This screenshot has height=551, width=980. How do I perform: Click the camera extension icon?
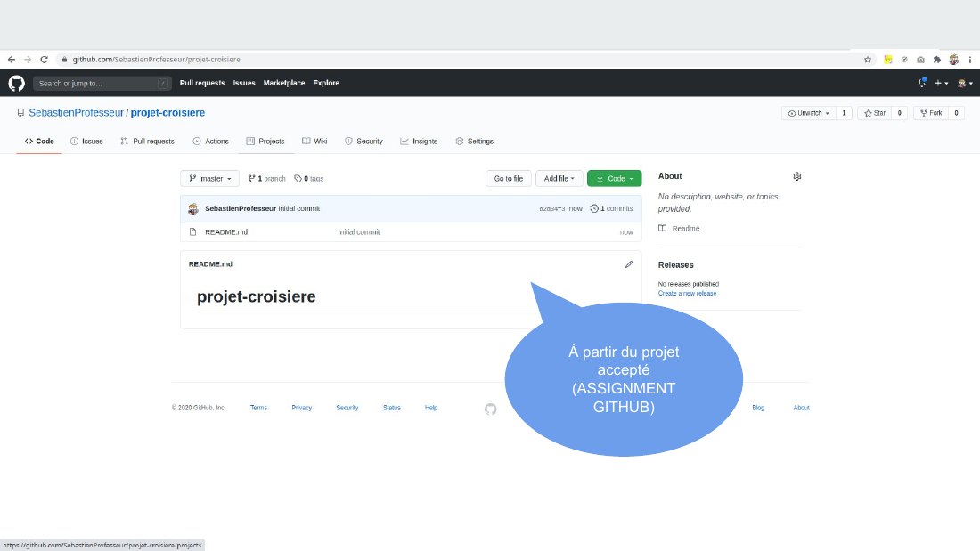[920, 60]
